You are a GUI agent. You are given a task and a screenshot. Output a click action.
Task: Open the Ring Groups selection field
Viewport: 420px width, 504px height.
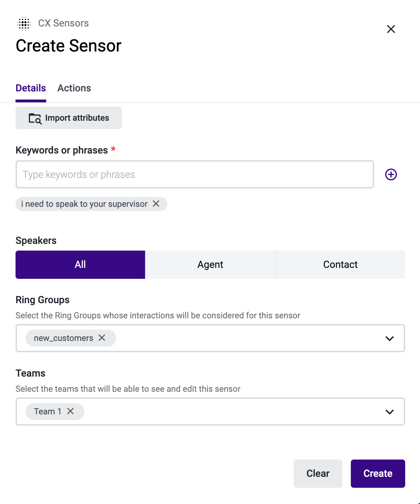pos(210,338)
